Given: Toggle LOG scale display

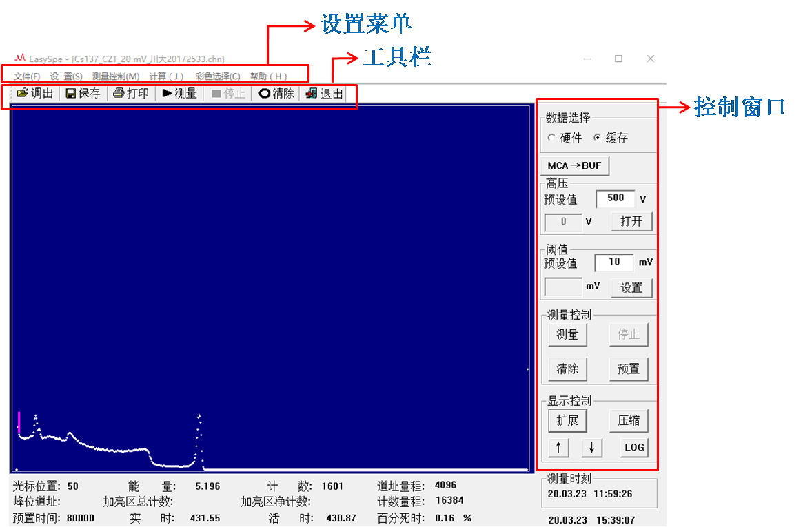Looking at the screenshot, I should [x=634, y=448].
